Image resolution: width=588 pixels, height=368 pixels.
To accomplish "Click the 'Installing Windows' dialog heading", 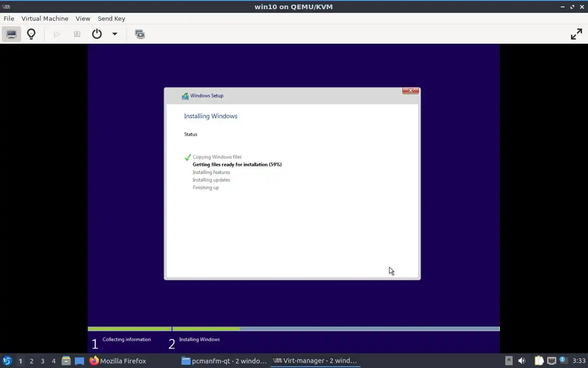I will click(211, 116).
